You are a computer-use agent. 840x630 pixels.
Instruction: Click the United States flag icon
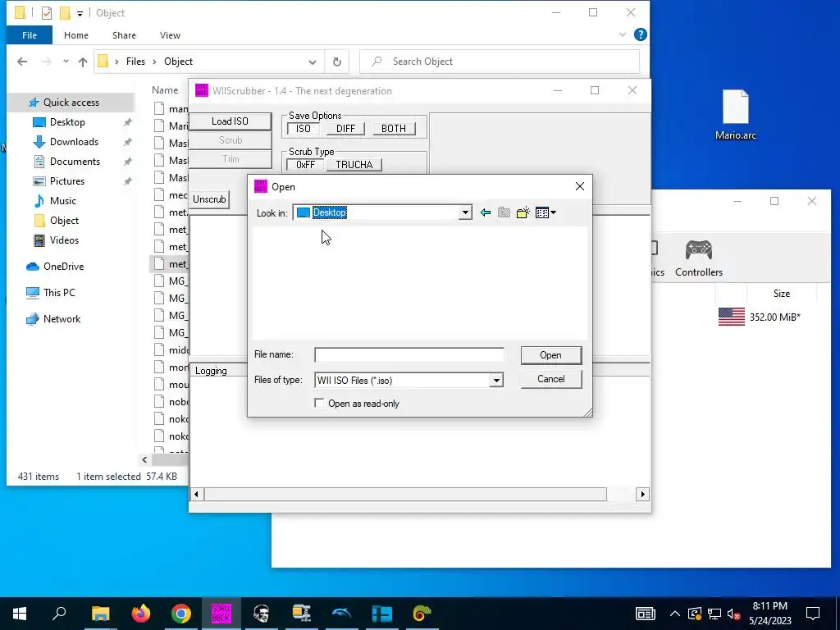[731, 317]
